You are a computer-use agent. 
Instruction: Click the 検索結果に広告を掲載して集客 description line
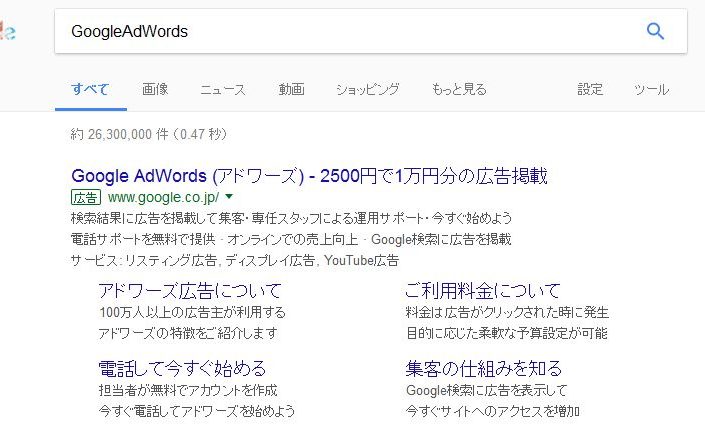(x=291, y=218)
